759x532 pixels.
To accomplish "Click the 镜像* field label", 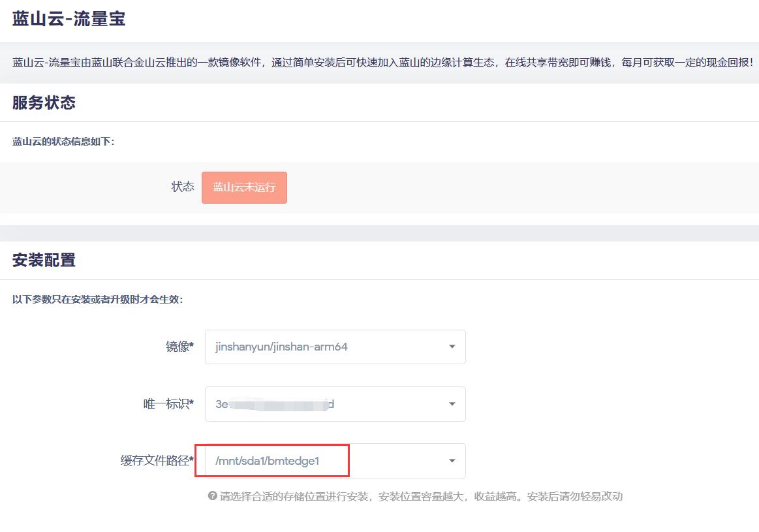I will coord(179,347).
